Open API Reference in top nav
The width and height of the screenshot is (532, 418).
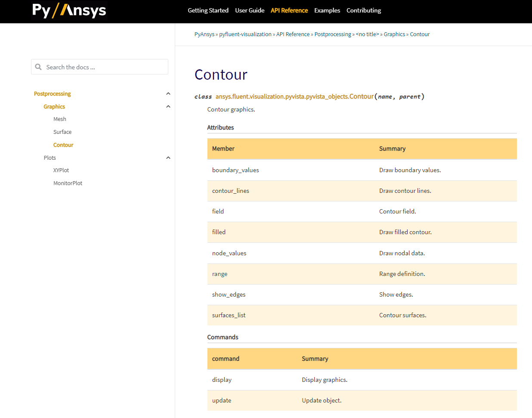(289, 10)
